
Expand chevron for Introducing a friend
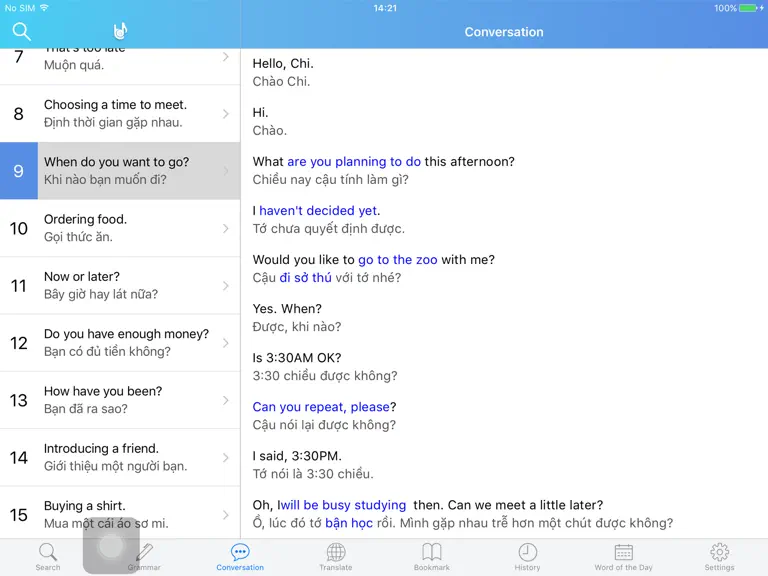(x=226, y=457)
